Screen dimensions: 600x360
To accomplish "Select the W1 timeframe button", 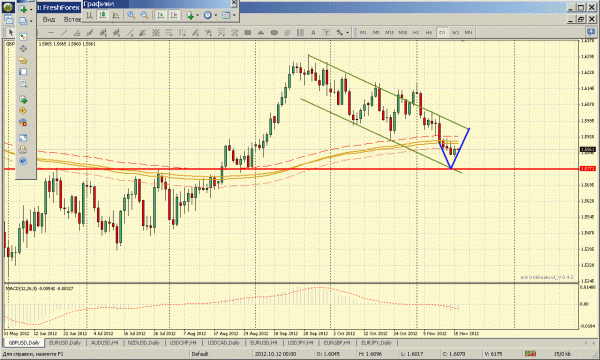I will (455, 33).
